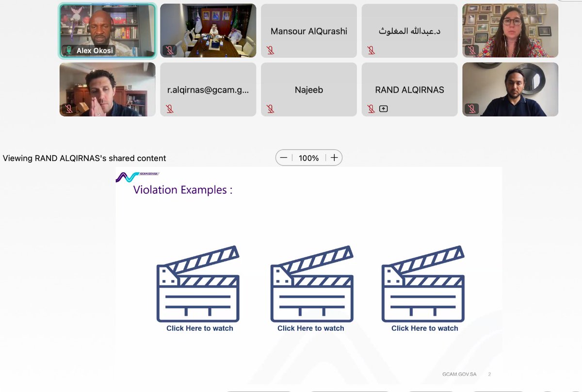The width and height of the screenshot is (582, 392).
Task: Click the middle clapperboard video icon
Action: point(312,284)
